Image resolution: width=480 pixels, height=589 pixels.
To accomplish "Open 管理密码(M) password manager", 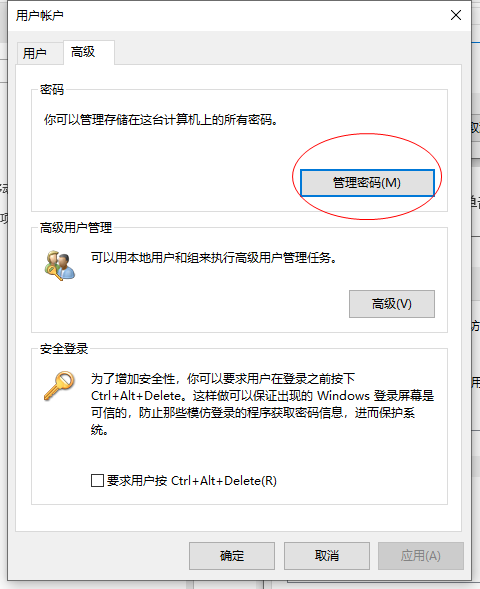I will pos(367,183).
